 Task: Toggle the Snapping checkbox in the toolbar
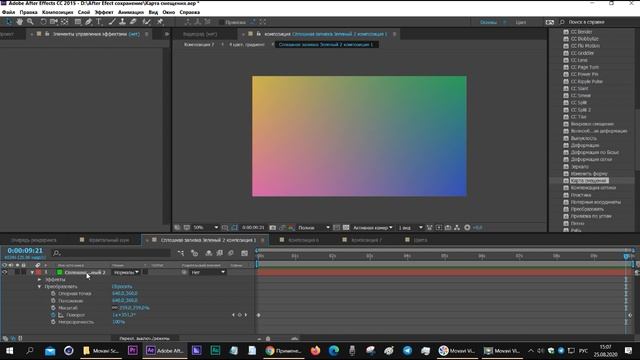222,22
